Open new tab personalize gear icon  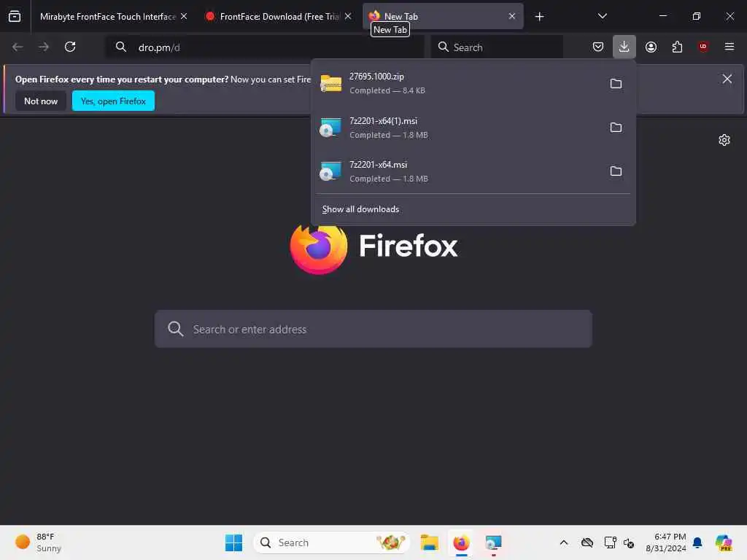click(724, 140)
